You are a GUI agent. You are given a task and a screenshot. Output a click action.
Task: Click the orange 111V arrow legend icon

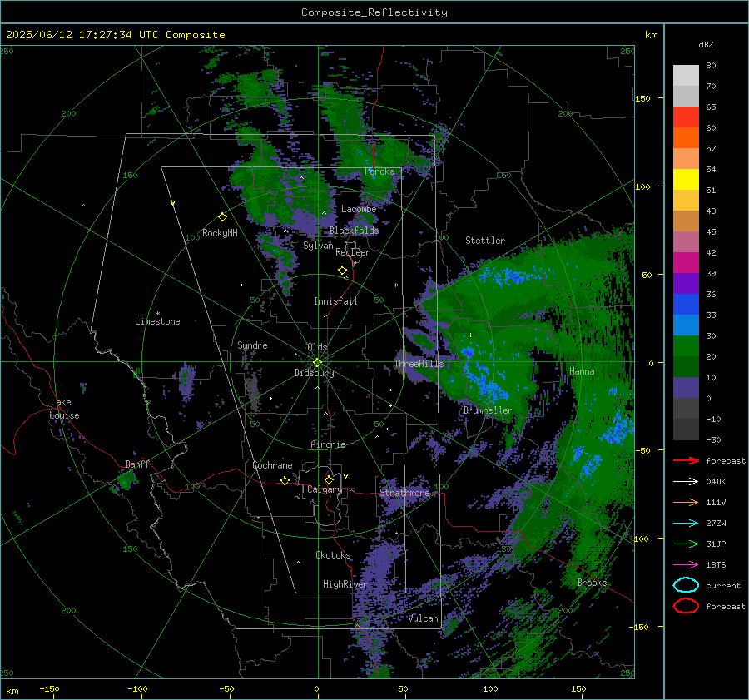pos(686,502)
